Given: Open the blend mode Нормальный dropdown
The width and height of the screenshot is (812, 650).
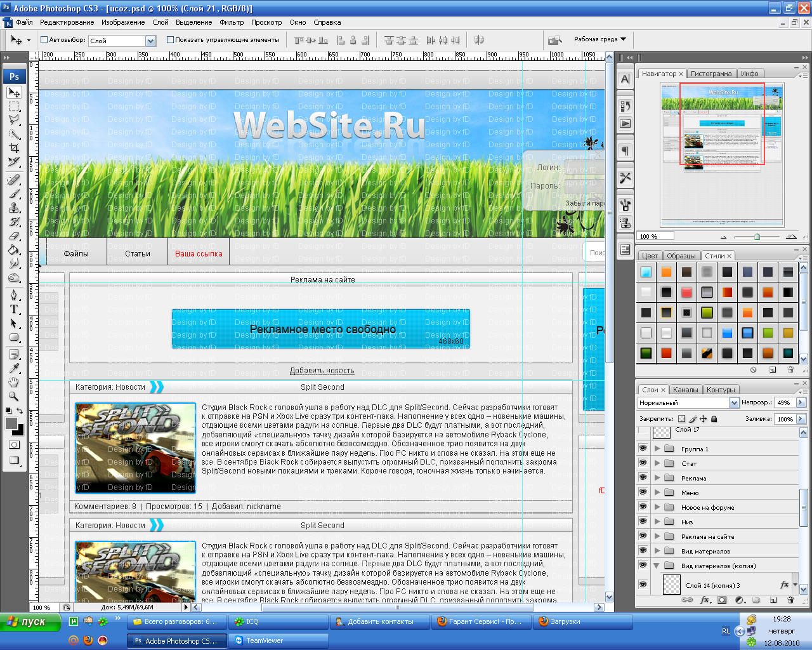Looking at the screenshot, I should tap(734, 402).
